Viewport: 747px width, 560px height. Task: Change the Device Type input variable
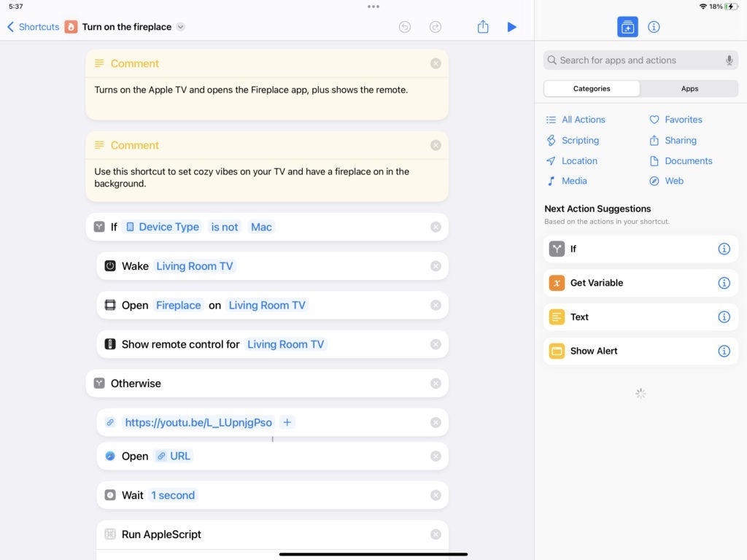click(162, 227)
